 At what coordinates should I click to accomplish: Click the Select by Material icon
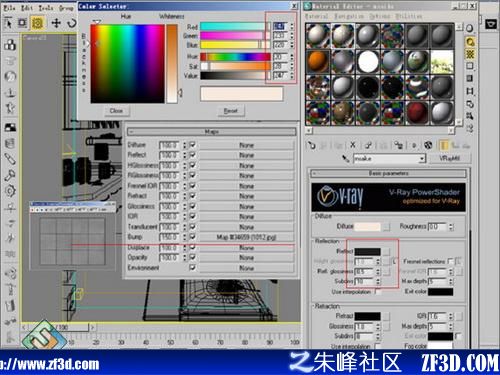click(470, 116)
